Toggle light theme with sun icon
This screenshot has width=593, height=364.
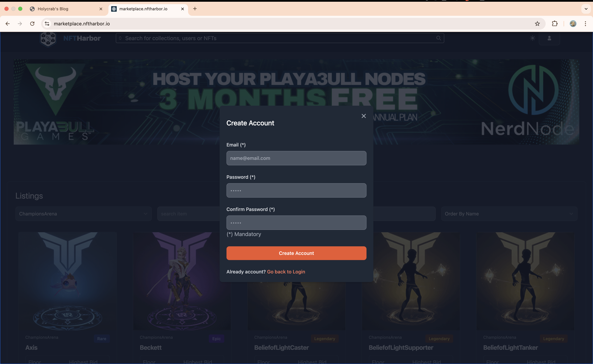(x=533, y=38)
